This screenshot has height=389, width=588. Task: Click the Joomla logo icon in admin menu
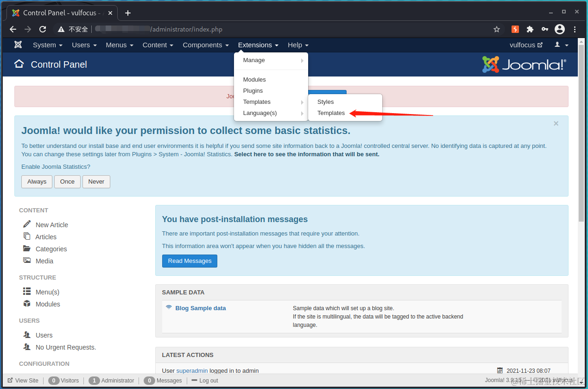point(18,45)
